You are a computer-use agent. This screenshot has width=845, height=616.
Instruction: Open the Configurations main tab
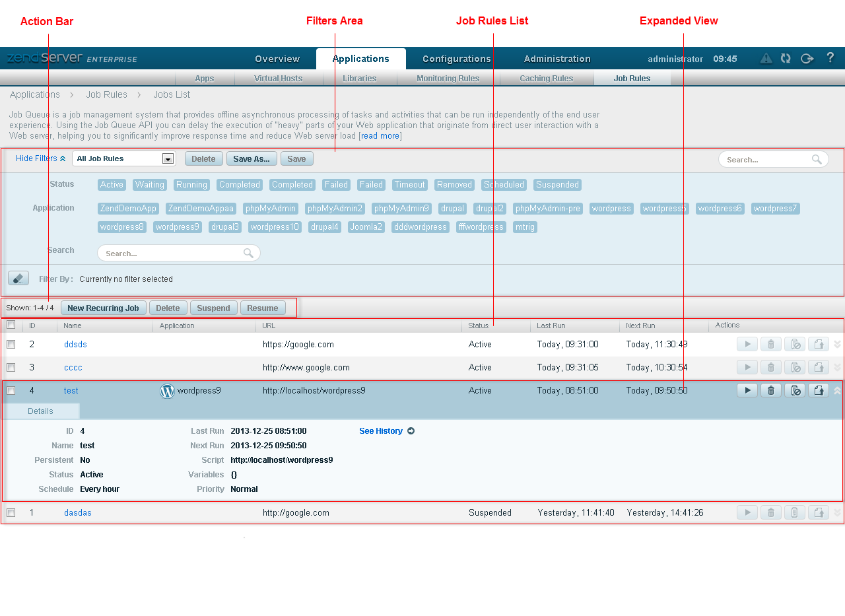(456, 59)
